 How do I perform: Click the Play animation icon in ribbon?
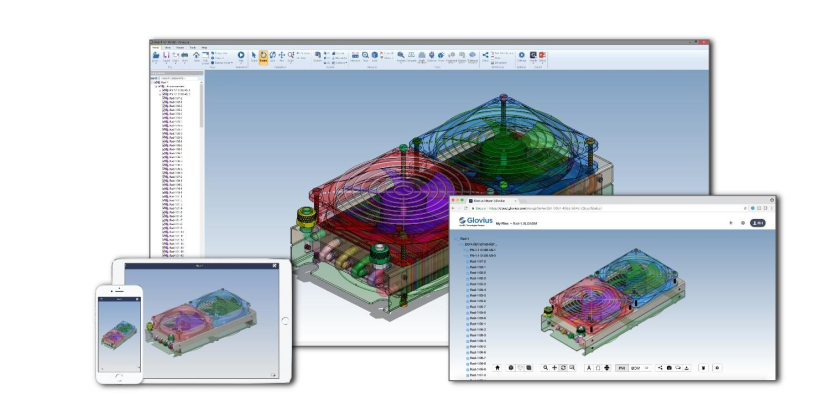[241, 56]
